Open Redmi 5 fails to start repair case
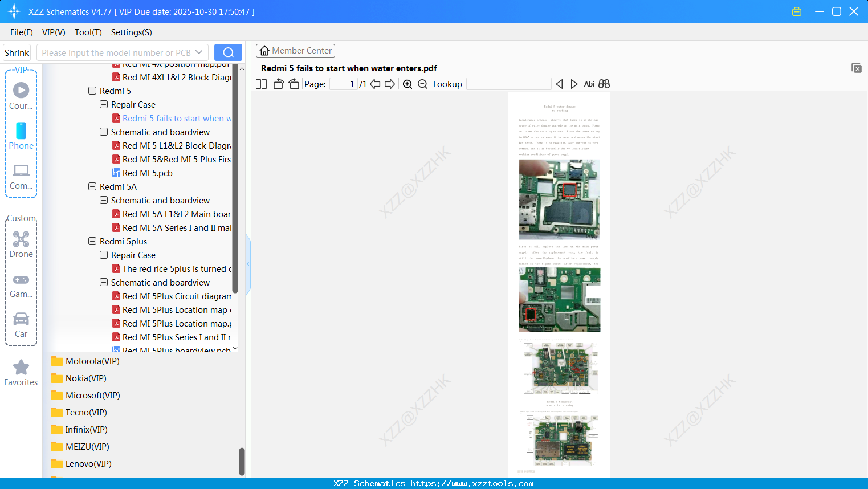 (172, 119)
